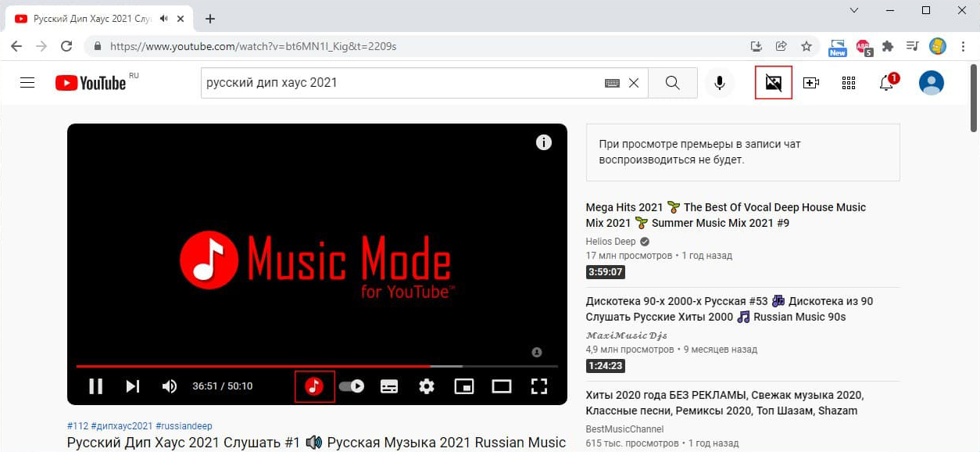Open the YouTube hamburger guide menu
The height and width of the screenshot is (452, 980).
tap(27, 83)
